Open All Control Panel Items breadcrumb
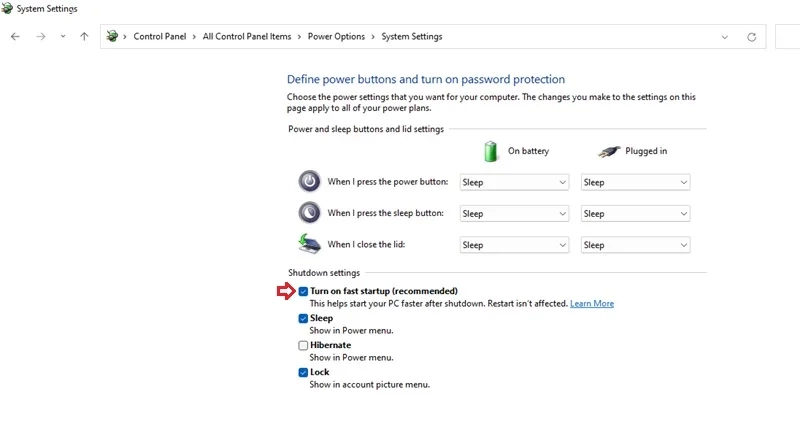800x432 pixels. [x=247, y=37]
